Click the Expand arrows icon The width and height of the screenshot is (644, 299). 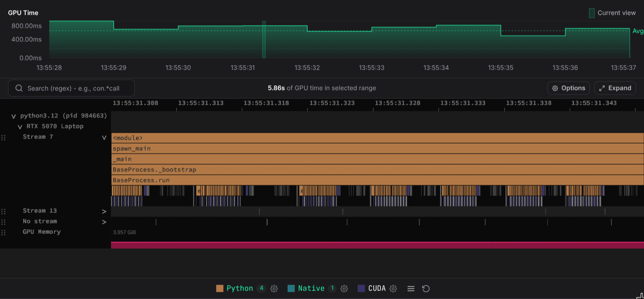click(x=602, y=88)
